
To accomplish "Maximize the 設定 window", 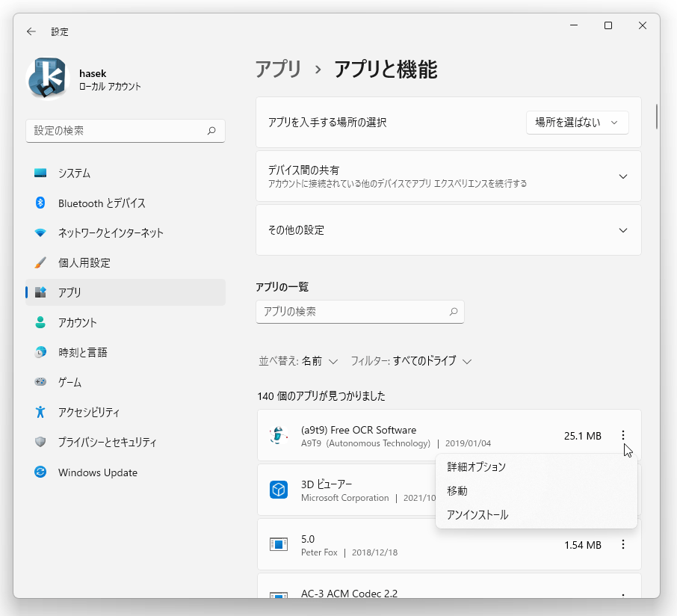I will tap(608, 25).
